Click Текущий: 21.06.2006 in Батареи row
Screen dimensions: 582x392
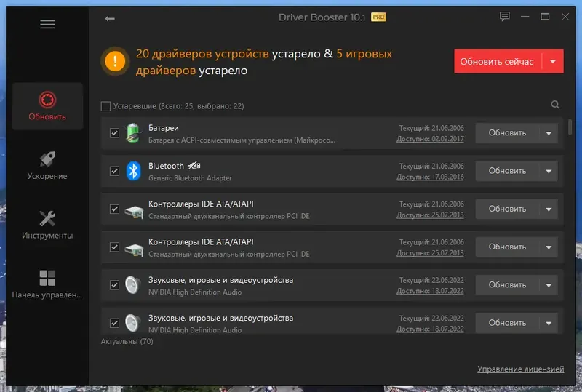[x=431, y=128]
